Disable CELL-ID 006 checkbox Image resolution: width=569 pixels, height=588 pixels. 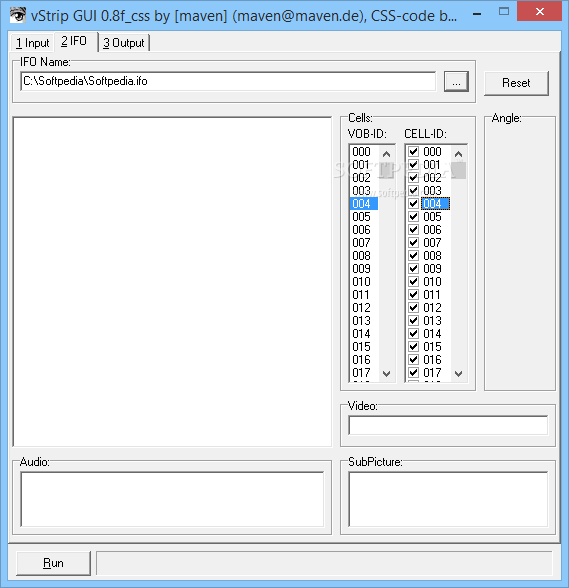pos(413,230)
